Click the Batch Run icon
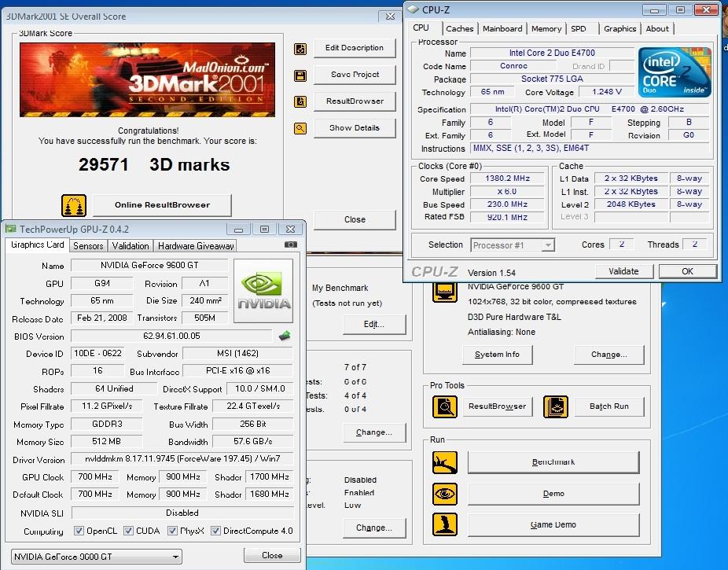The height and width of the screenshot is (570, 728). click(556, 407)
